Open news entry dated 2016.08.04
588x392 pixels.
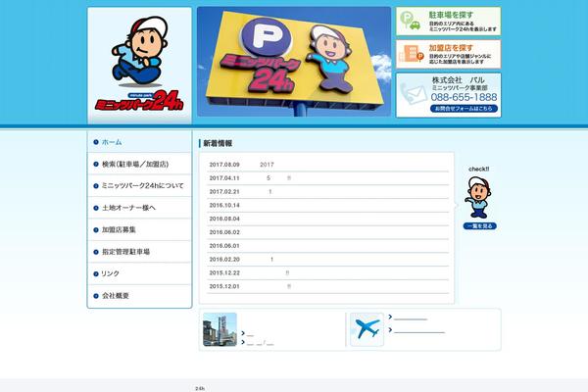click(327, 219)
